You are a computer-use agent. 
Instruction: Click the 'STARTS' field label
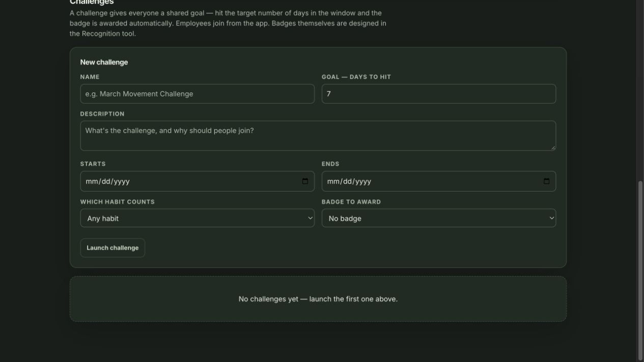[93, 164]
